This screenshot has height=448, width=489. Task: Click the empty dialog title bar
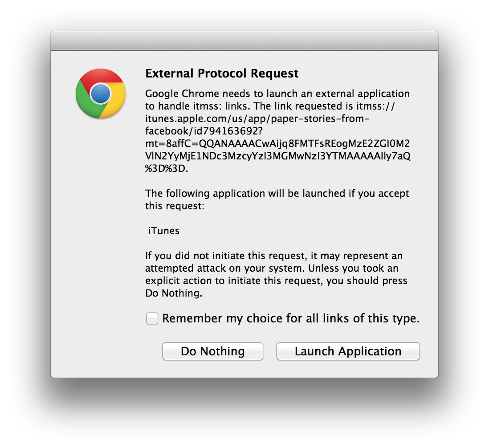[x=244, y=41]
